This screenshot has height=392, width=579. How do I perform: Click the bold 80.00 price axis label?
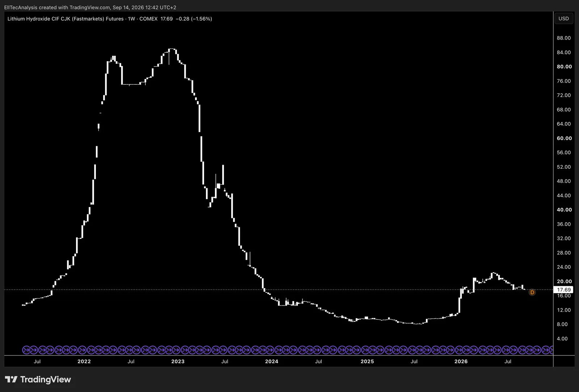coord(564,67)
